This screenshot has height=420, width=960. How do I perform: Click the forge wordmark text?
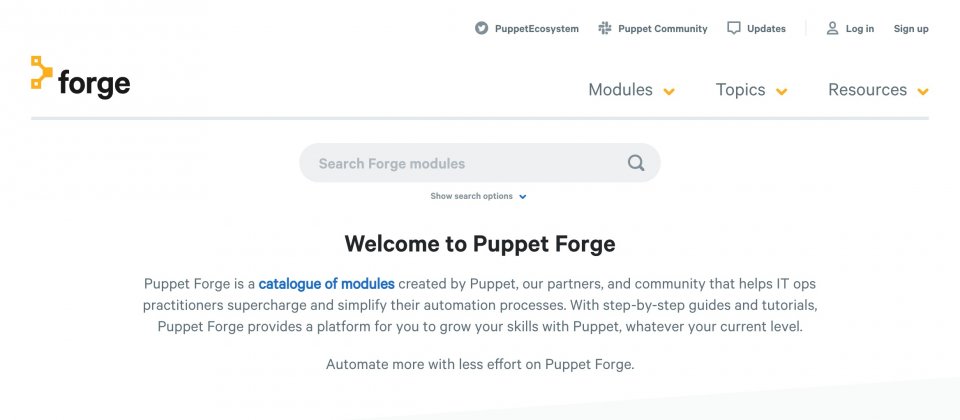(x=94, y=83)
